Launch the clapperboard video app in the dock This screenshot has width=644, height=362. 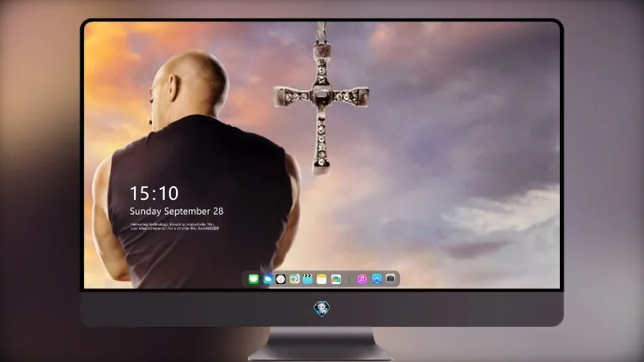coord(307,279)
